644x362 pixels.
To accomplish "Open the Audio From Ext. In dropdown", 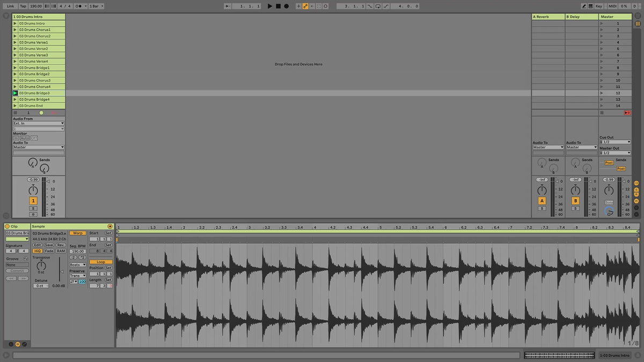I will click(38, 123).
